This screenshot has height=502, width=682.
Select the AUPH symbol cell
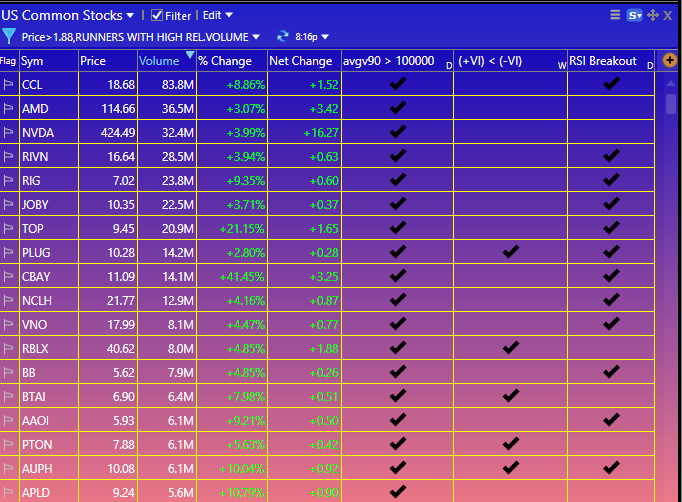point(49,469)
